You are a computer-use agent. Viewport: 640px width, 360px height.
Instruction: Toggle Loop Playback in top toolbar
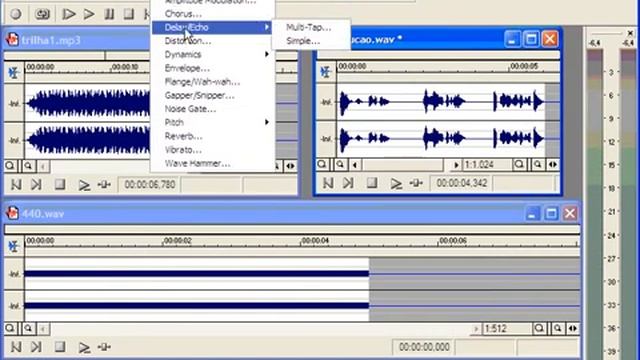(42, 14)
